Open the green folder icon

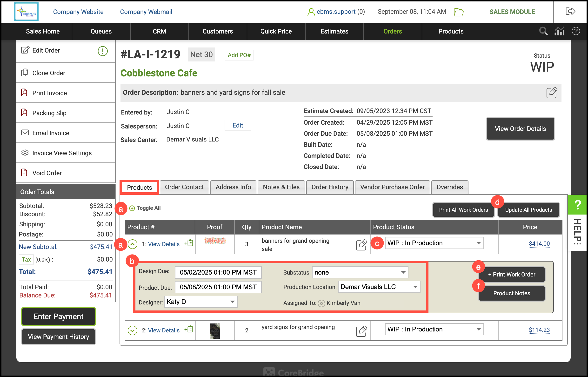click(x=459, y=12)
